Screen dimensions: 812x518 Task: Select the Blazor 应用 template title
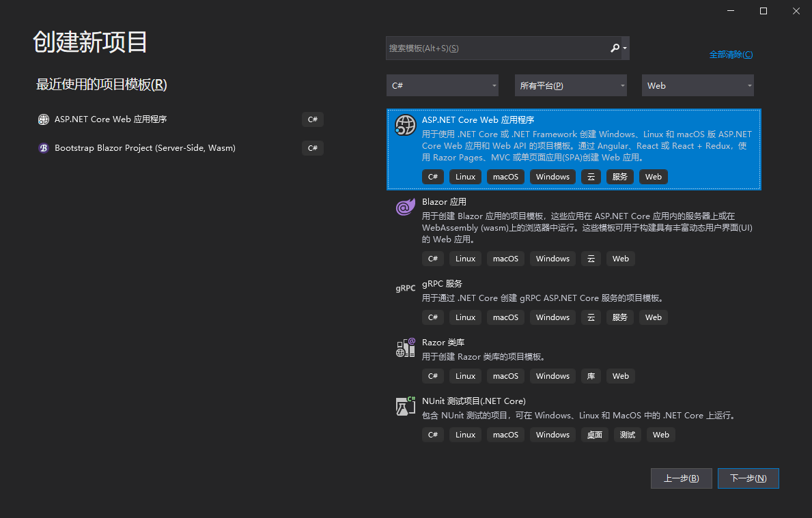pyautogui.click(x=444, y=202)
